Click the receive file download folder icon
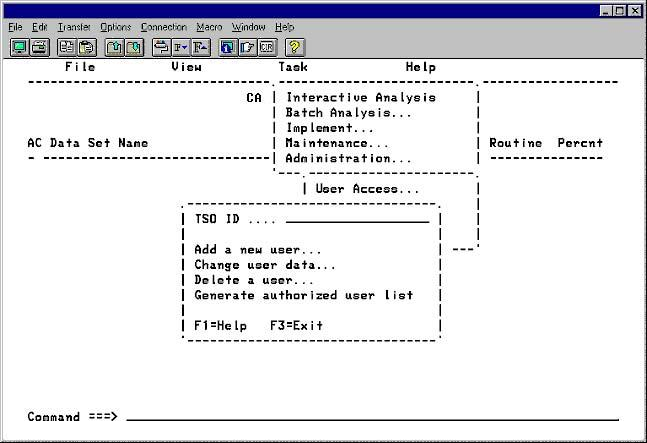647x443 pixels. click(134, 47)
